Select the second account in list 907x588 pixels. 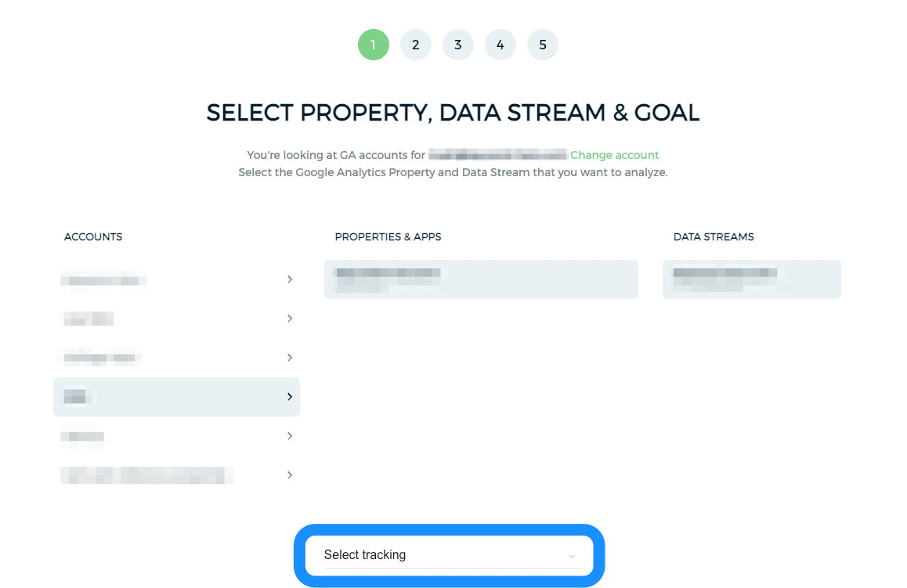[176, 319]
